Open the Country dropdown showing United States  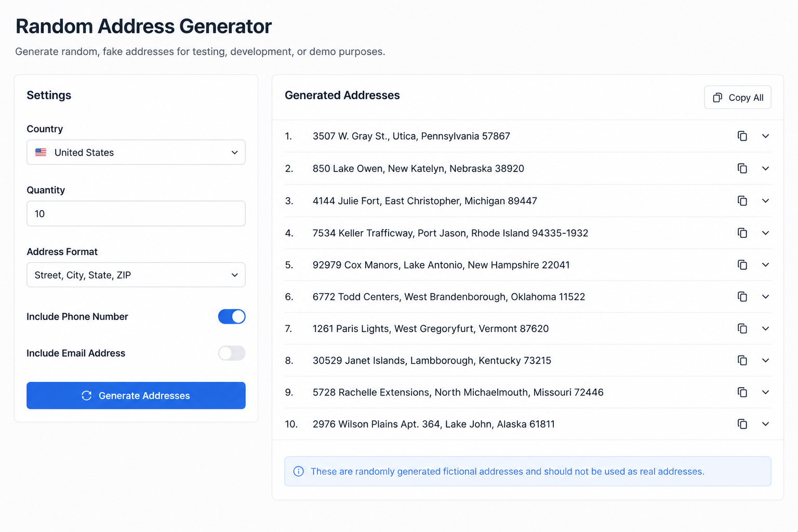(136, 152)
